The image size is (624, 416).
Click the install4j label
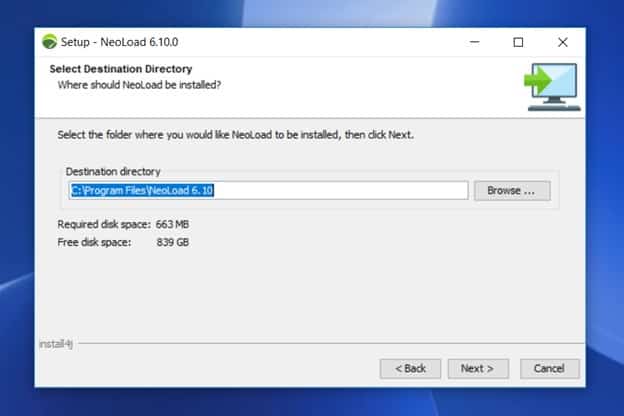[56, 344]
